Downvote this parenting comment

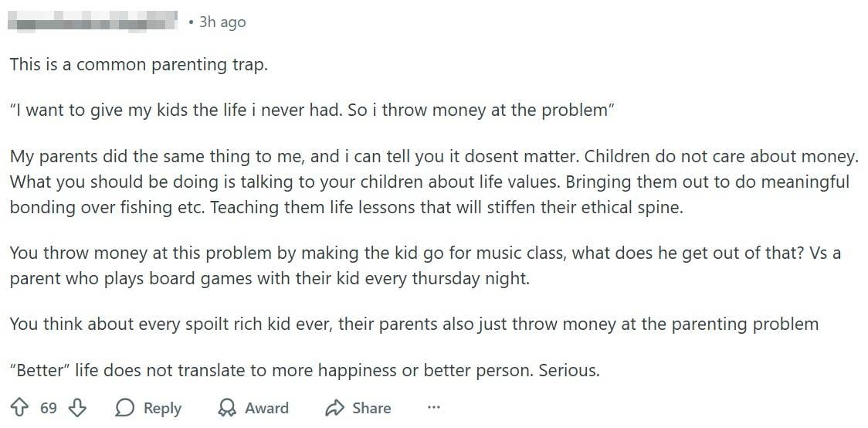[76, 408]
